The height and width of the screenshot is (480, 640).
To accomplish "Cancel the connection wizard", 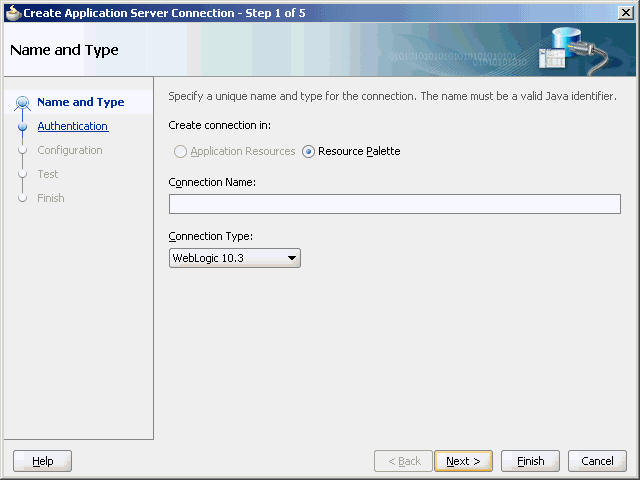I will 597,461.
